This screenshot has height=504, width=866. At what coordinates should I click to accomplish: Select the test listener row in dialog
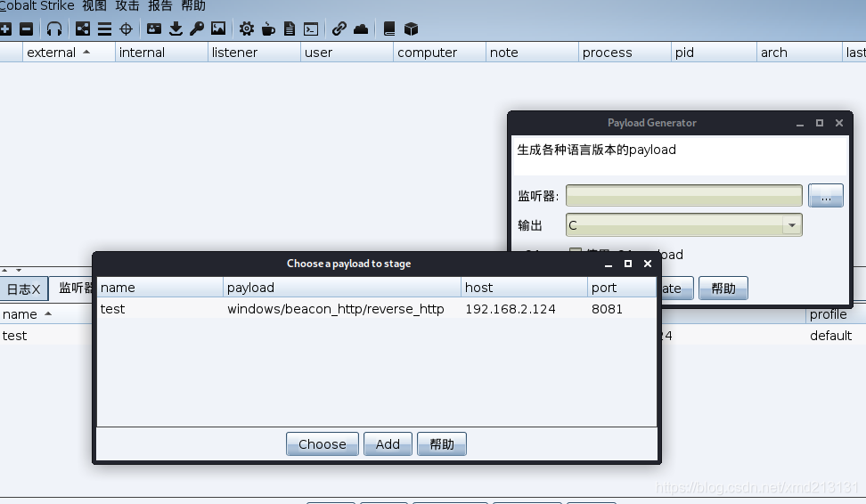(377, 309)
